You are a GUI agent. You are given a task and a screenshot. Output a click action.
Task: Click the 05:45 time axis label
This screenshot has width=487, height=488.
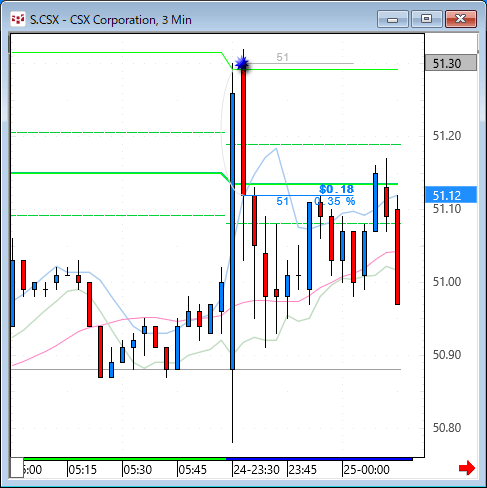[x=193, y=470]
